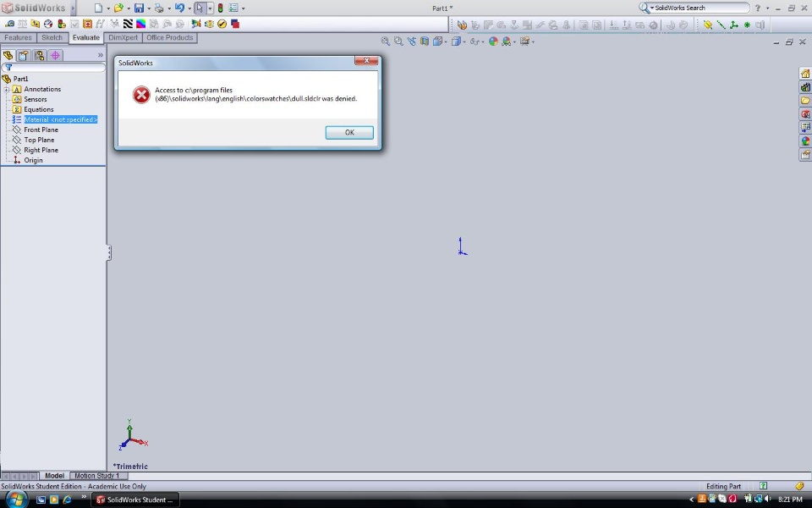Launch the FloXpress Analysis Wizard
This screenshot has height=508, width=812.
(209, 24)
